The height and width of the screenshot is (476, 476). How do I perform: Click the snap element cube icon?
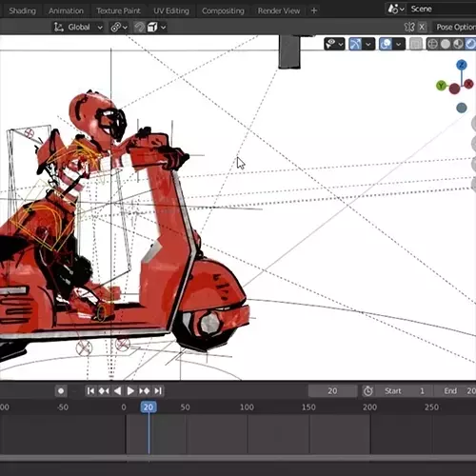point(152,28)
